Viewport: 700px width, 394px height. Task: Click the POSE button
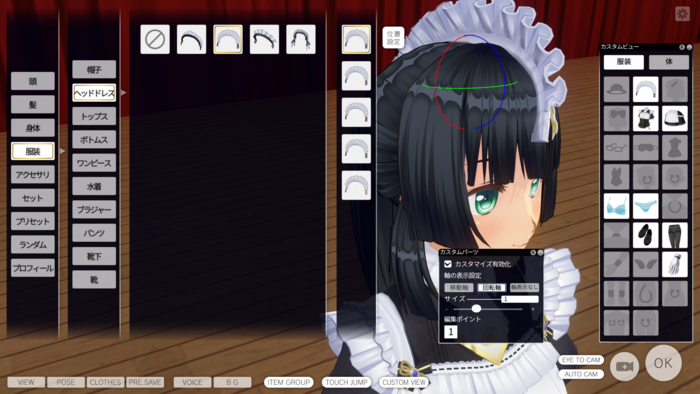tap(66, 382)
